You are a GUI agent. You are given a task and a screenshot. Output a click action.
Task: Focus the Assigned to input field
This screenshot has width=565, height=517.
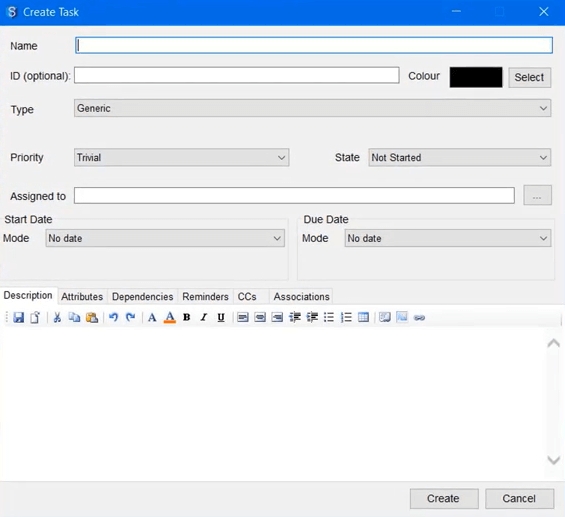click(x=294, y=195)
